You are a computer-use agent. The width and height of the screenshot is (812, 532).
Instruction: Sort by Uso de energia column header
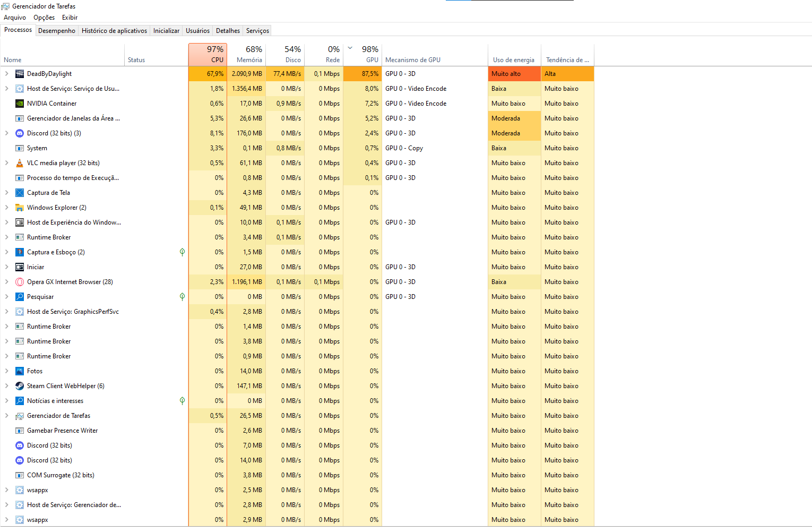514,55
